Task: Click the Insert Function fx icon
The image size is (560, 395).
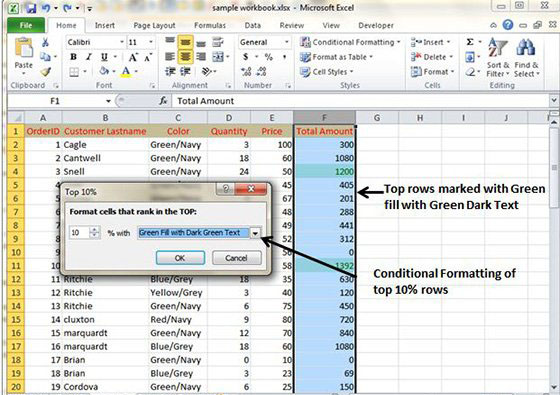Action: [163, 101]
